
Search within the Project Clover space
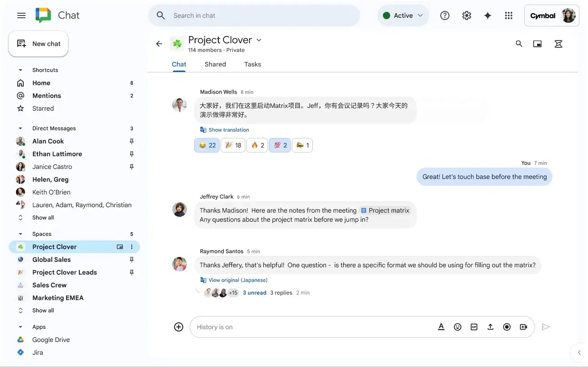click(x=519, y=44)
